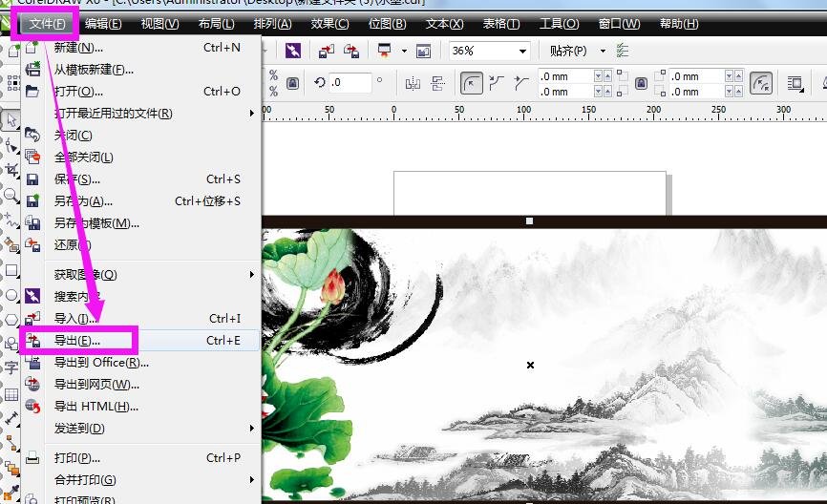Click the mirror horizontally icon
The image size is (827, 504).
point(413,84)
